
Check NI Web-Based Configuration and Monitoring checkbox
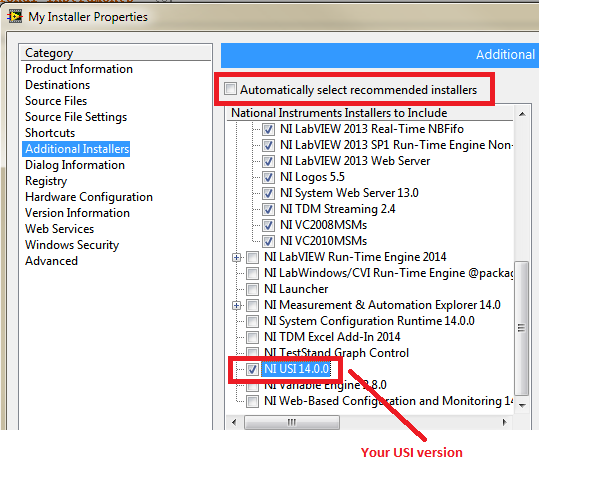(x=253, y=401)
